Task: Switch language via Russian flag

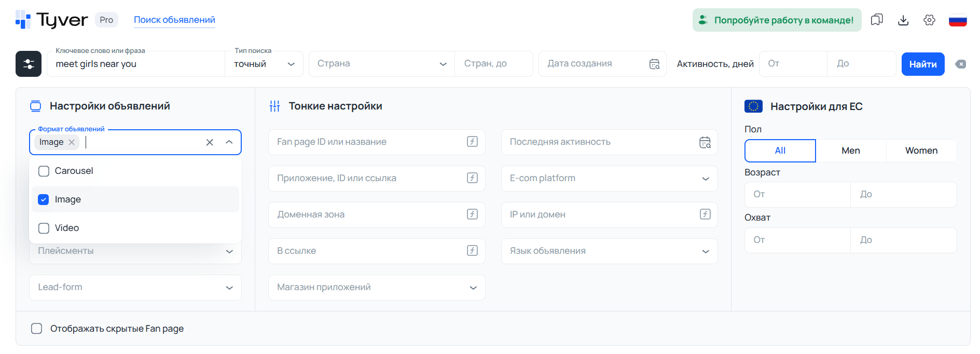Action: click(958, 20)
